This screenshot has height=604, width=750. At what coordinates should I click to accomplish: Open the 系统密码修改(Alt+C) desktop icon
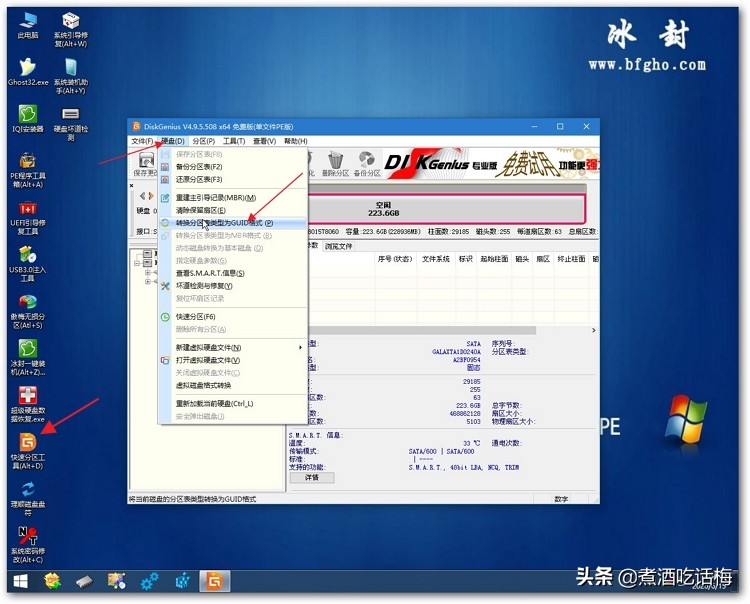[28, 545]
